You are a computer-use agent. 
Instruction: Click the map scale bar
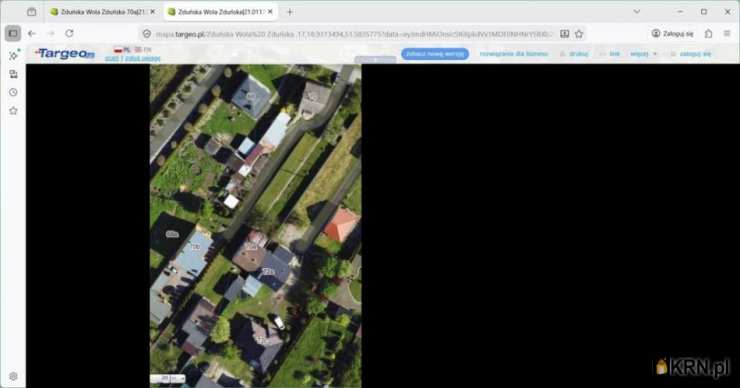pyautogui.click(x=168, y=379)
